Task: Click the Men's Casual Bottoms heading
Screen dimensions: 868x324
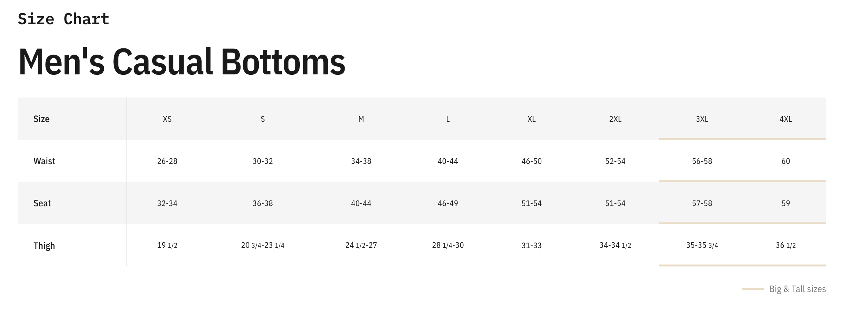Action: tap(182, 62)
